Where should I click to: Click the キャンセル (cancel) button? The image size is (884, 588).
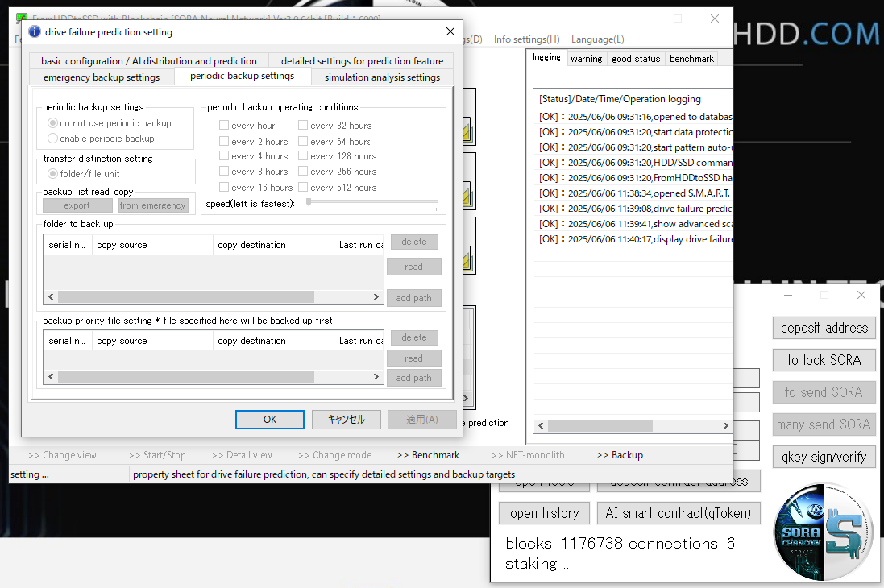(x=347, y=420)
